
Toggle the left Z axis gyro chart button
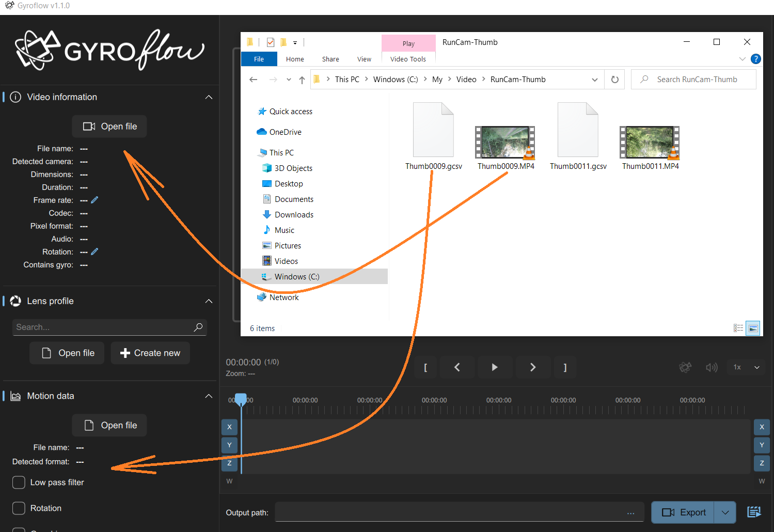229,463
